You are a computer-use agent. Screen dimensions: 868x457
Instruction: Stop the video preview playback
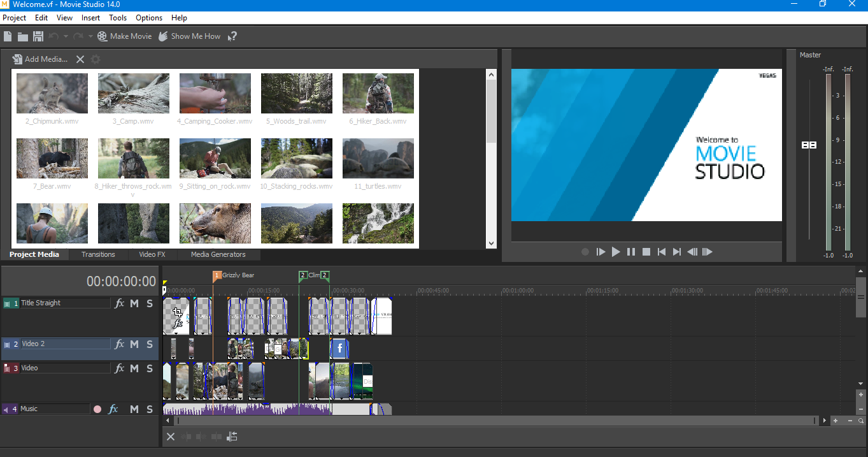pos(646,252)
